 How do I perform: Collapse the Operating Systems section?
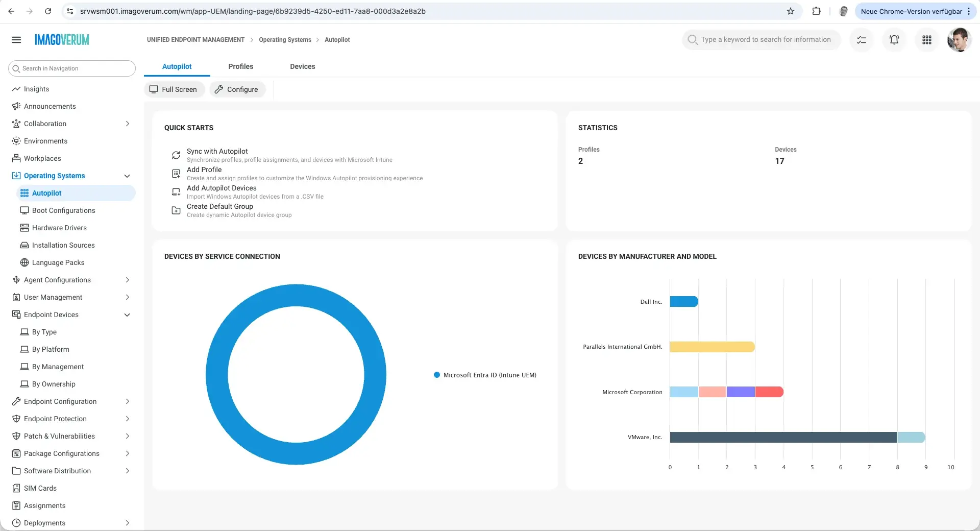click(127, 176)
